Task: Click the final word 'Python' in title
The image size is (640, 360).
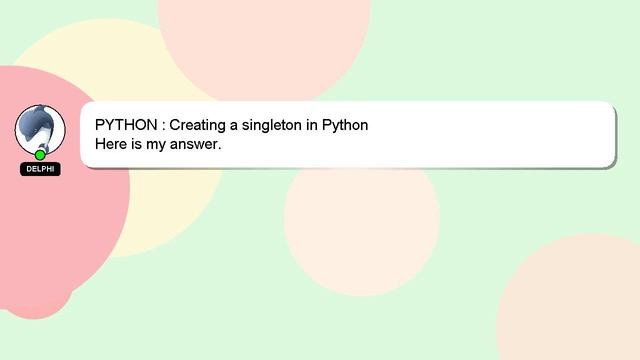Action: 345,125
